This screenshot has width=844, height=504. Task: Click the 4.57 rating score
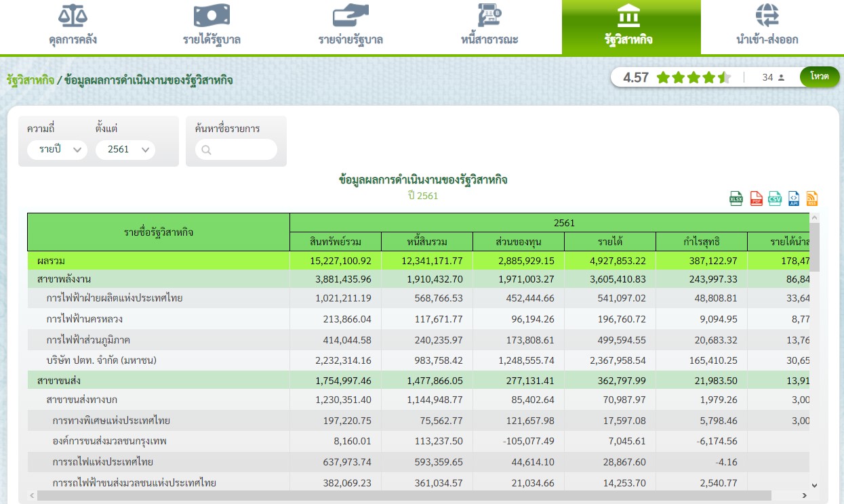click(636, 77)
